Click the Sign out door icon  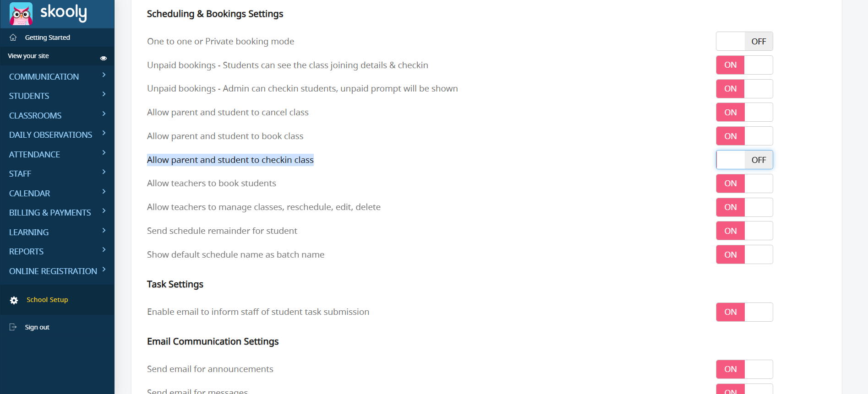click(x=13, y=327)
